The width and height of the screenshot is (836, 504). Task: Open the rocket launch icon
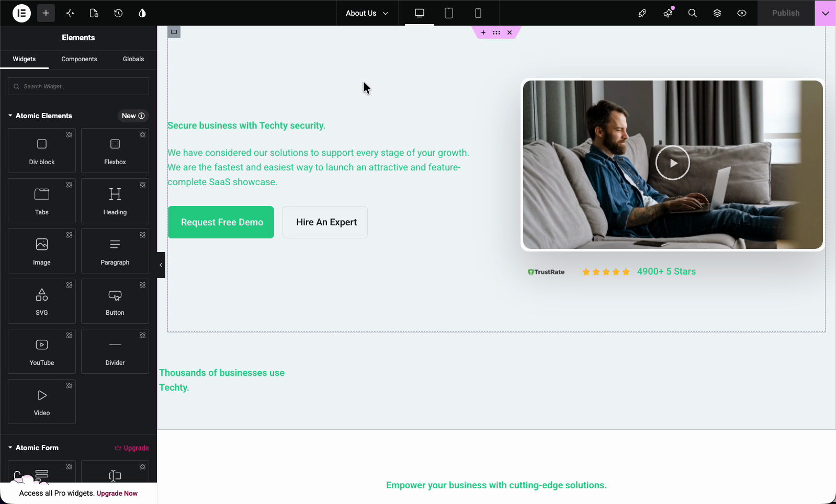click(x=642, y=13)
